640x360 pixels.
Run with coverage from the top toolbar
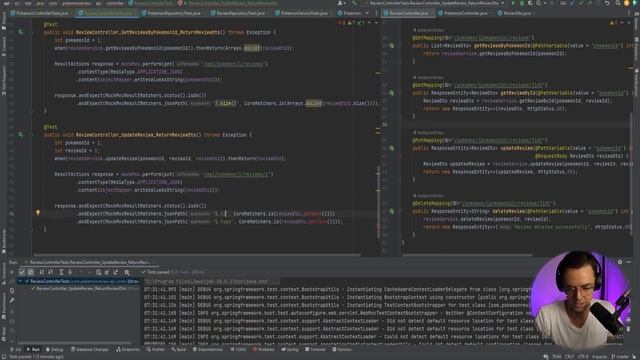[x=530, y=3]
